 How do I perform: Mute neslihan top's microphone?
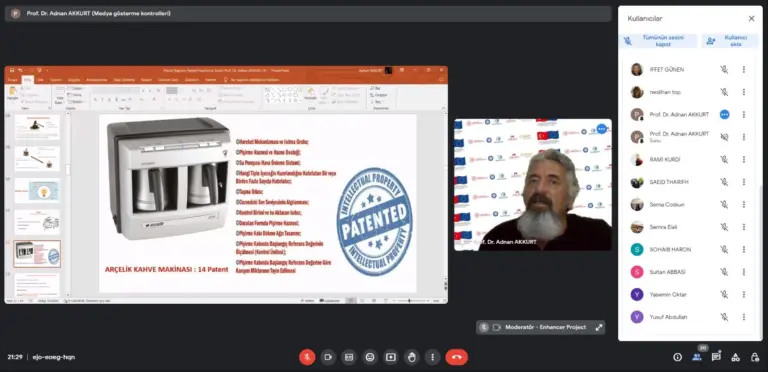[x=724, y=92]
